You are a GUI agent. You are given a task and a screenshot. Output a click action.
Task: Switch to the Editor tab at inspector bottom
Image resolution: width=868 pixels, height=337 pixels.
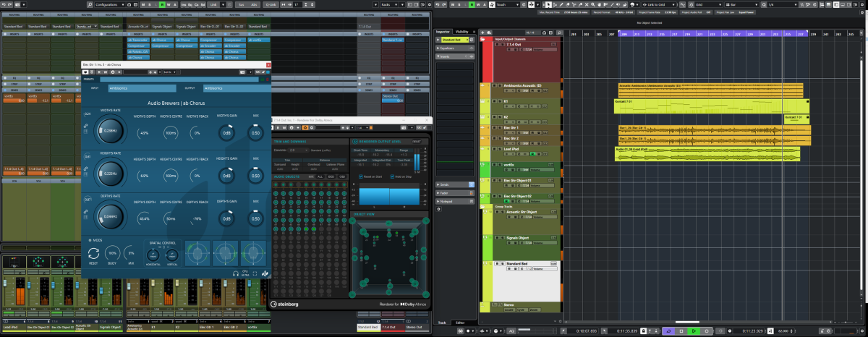pyautogui.click(x=460, y=323)
